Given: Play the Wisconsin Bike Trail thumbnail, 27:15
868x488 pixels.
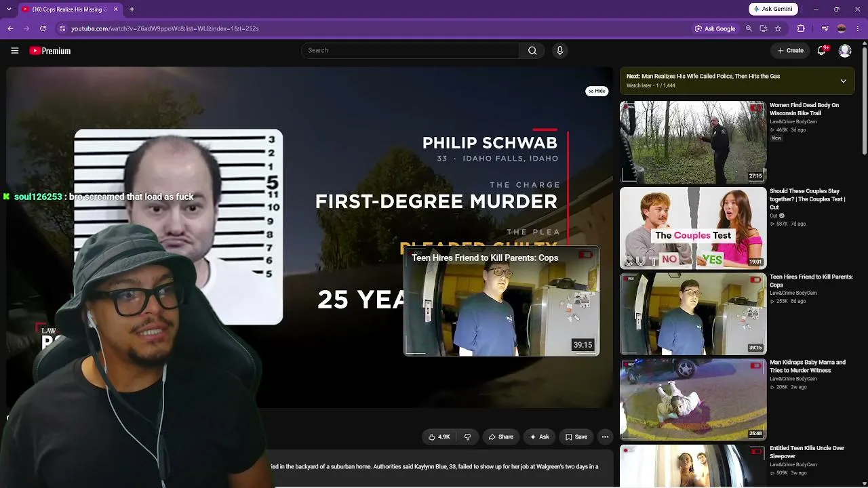Looking at the screenshot, I should tap(693, 142).
